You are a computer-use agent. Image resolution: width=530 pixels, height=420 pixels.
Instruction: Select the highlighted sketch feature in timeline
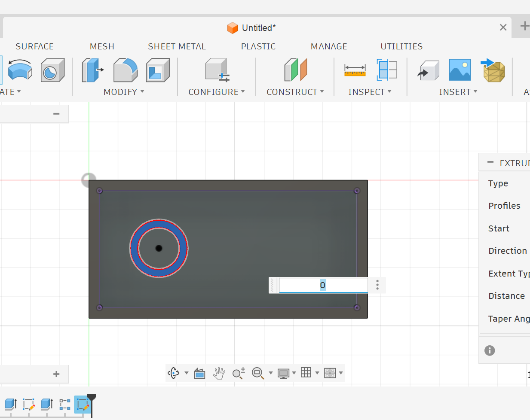click(x=82, y=404)
